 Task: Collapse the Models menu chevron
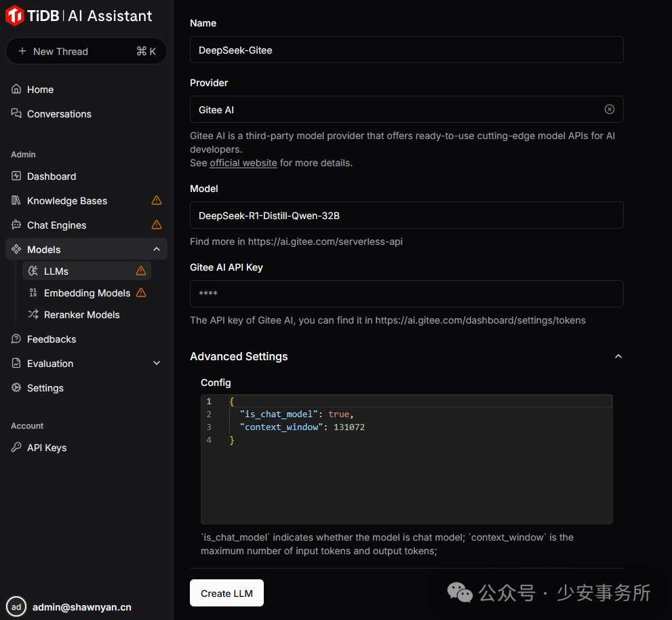[157, 249]
